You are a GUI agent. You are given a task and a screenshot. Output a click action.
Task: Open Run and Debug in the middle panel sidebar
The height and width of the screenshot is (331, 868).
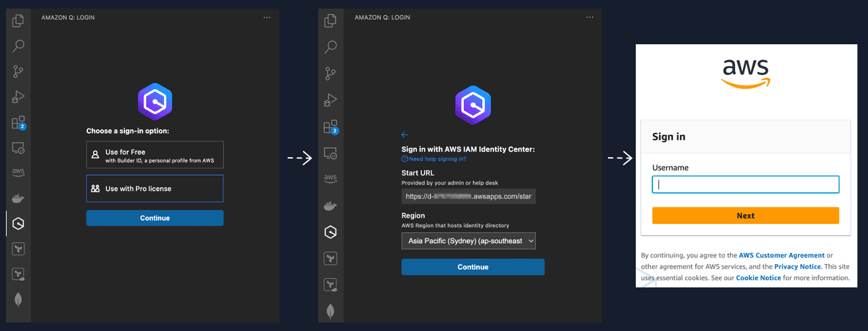point(331,100)
